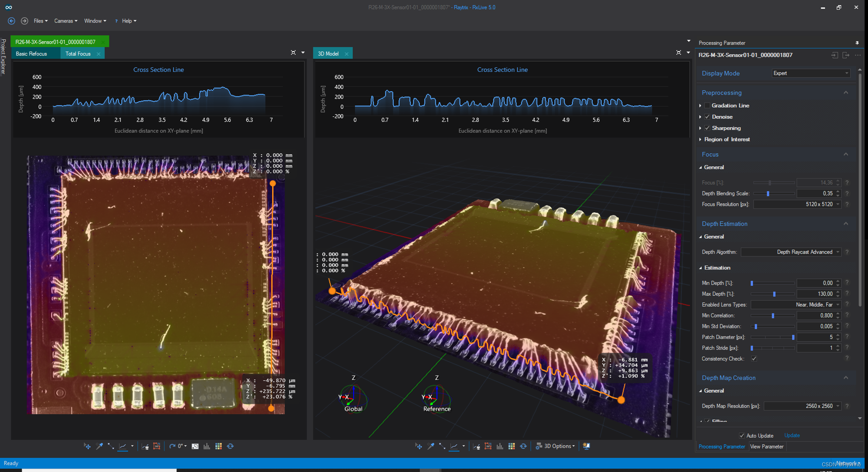Select the eyedropper tool in the left toolbar
Image resolution: width=868 pixels, height=472 pixels.
coord(99,446)
